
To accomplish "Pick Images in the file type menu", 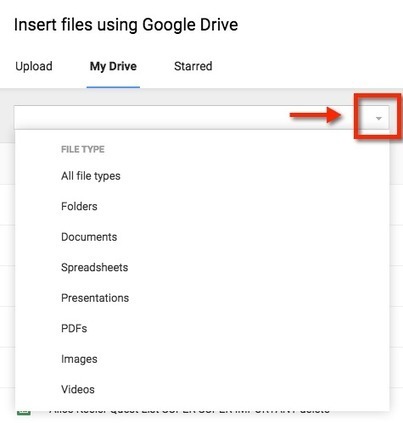I will point(79,359).
